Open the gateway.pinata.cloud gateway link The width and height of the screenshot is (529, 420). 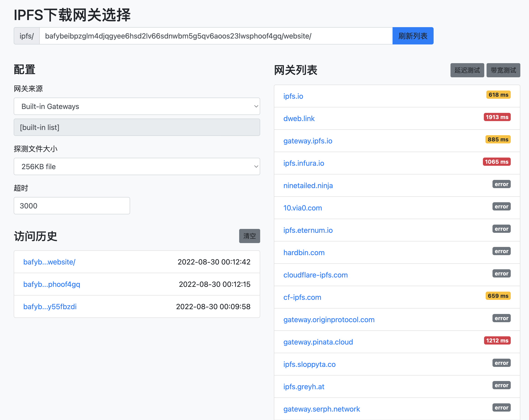(x=318, y=342)
